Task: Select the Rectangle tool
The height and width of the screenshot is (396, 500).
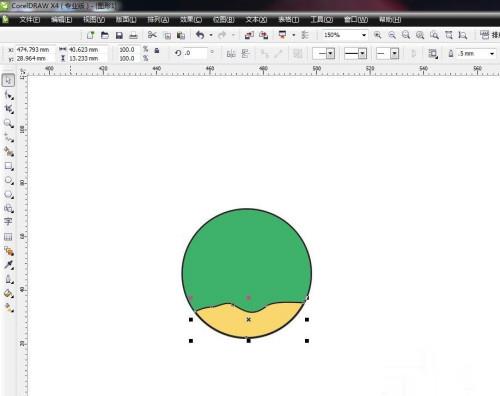Action: 8,166
